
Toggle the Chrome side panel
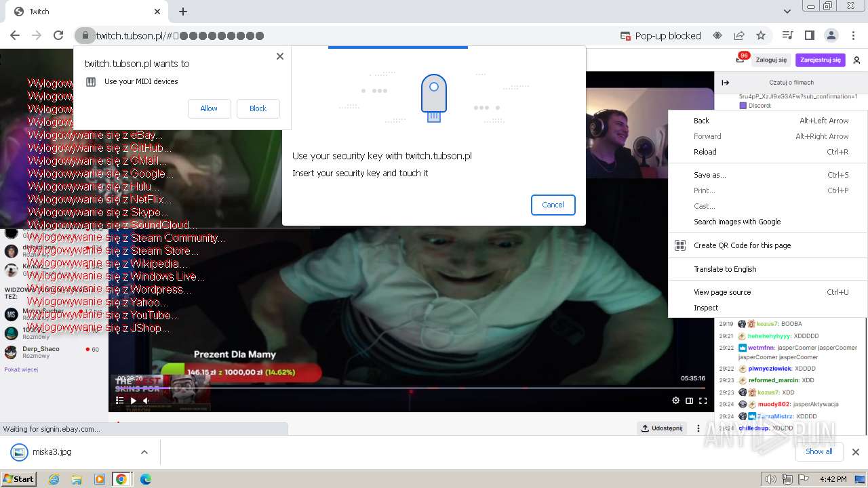click(809, 35)
